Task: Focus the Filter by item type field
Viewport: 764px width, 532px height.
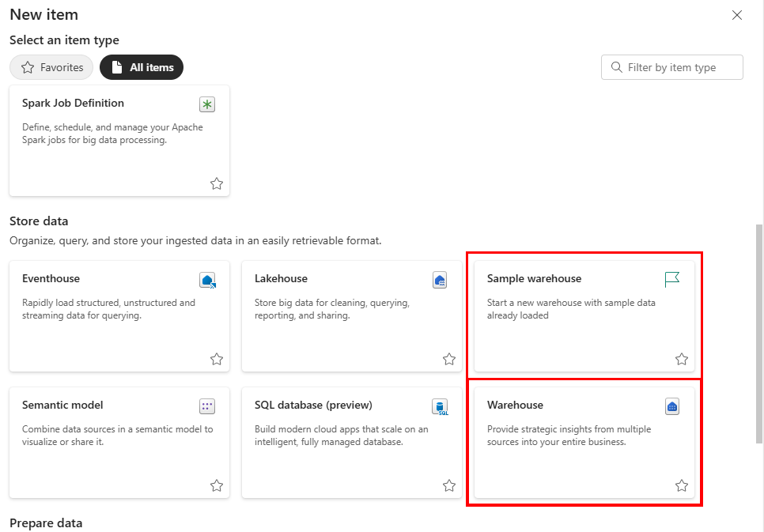Action: click(x=672, y=67)
